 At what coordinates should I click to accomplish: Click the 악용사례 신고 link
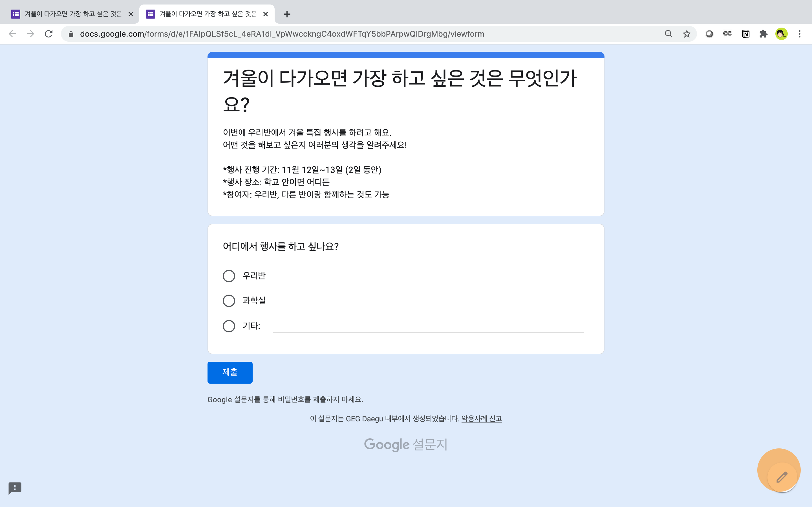pyautogui.click(x=482, y=419)
